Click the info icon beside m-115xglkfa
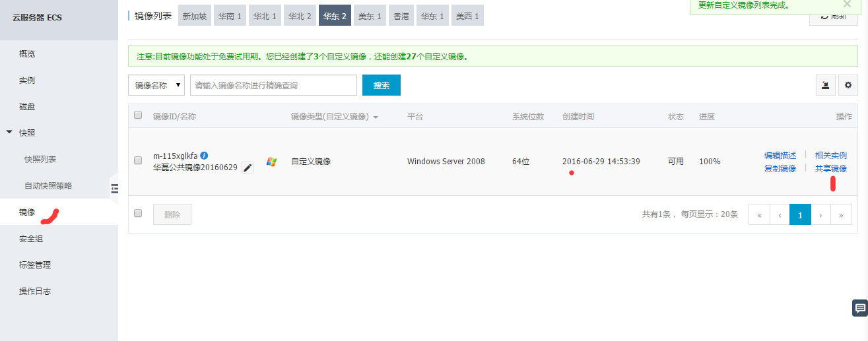Image resolution: width=868 pixels, height=341 pixels. 204,156
